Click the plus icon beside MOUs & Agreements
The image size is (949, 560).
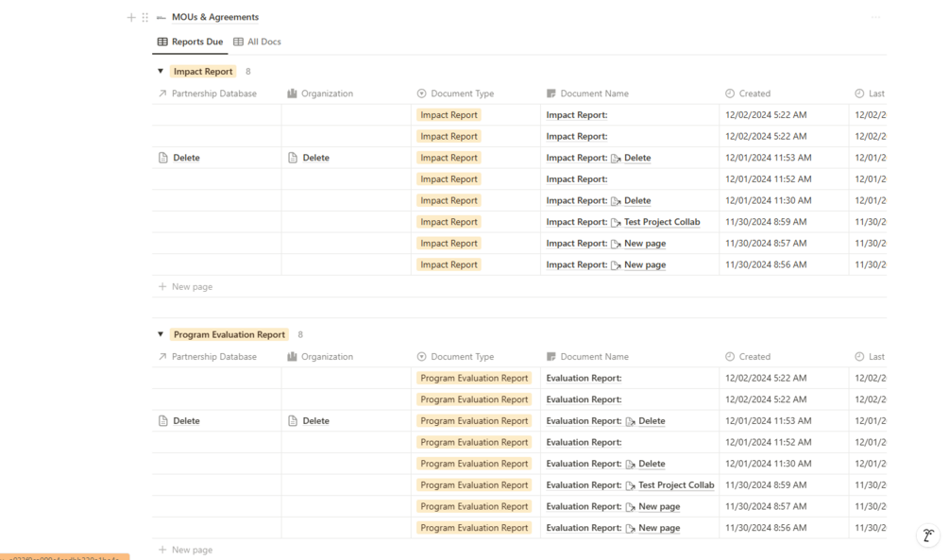tap(131, 17)
